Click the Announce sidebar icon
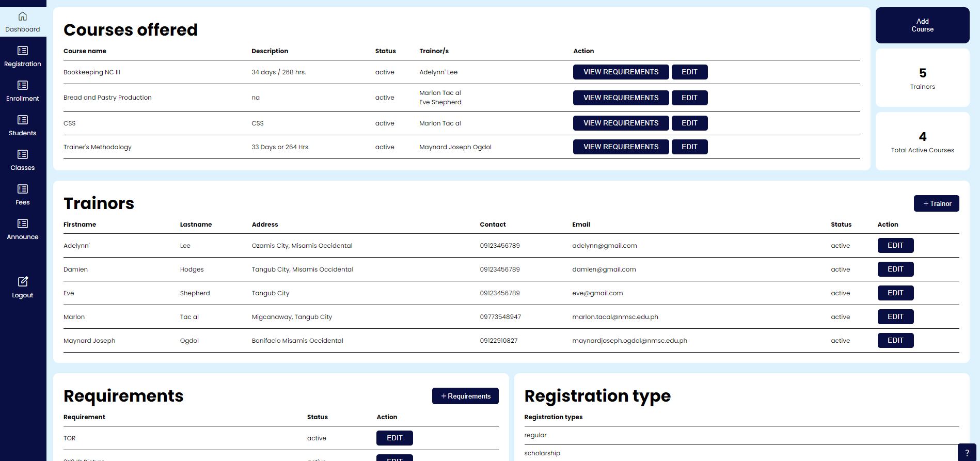 tap(23, 224)
